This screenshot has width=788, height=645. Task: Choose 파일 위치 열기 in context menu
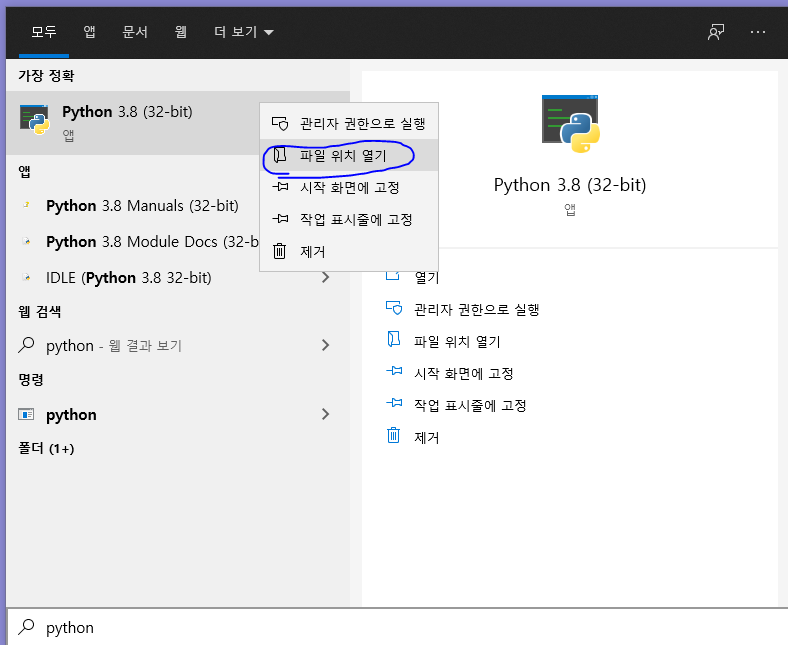tap(349, 155)
